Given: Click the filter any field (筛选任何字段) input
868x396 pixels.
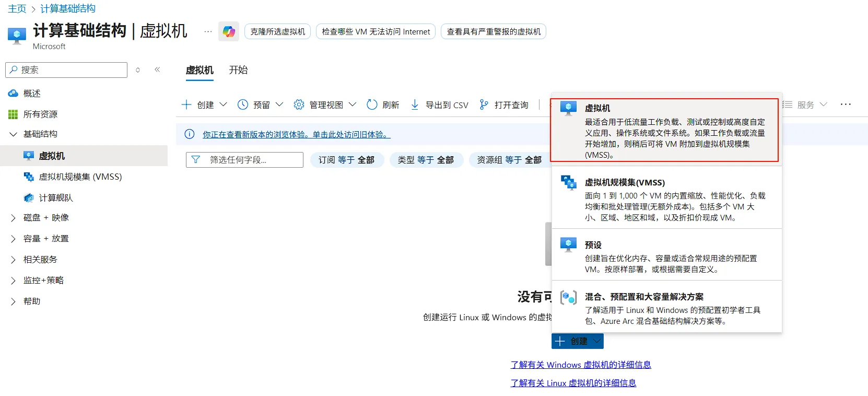Looking at the screenshot, I should 250,160.
